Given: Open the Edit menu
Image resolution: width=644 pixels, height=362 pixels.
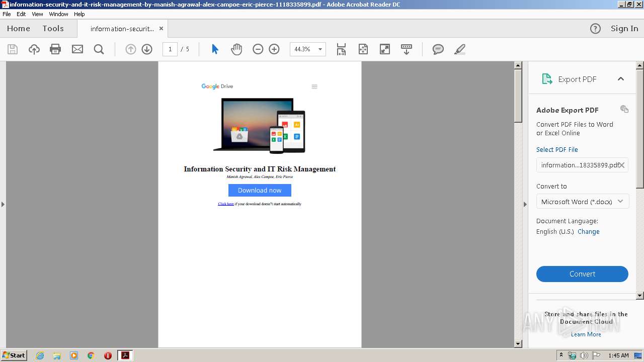Looking at the screenshot, I should click(x=21, y=14).
